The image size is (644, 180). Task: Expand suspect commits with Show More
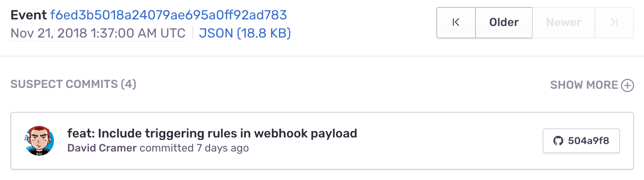coord(584,85)
